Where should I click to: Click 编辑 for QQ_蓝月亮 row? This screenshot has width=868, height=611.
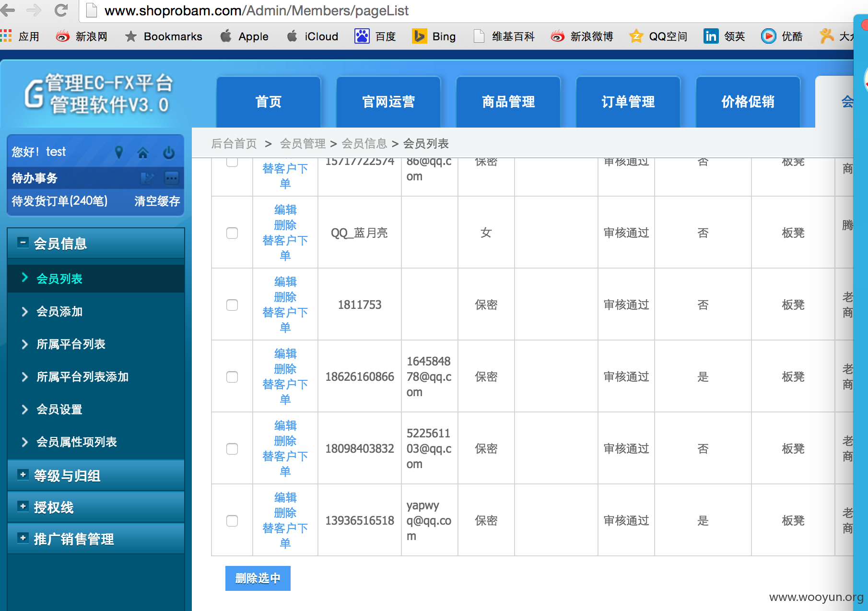pyautogui.click(x=285, y=210)
